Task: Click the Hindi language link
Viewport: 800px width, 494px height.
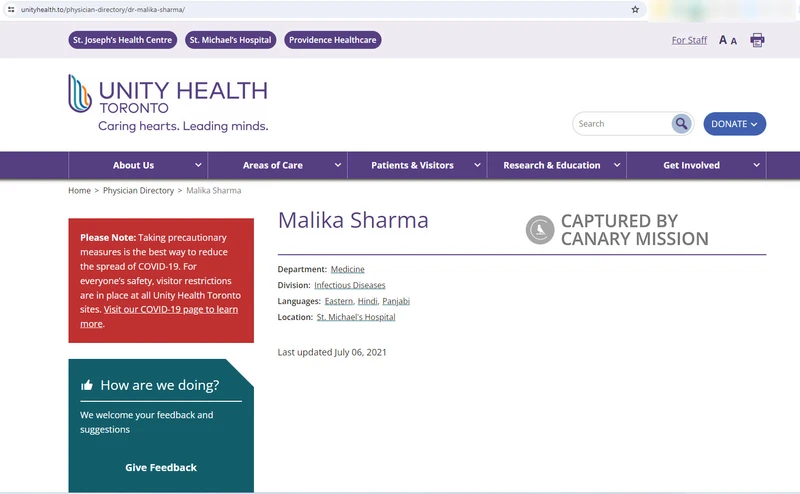Action: (x=367, y=301)
